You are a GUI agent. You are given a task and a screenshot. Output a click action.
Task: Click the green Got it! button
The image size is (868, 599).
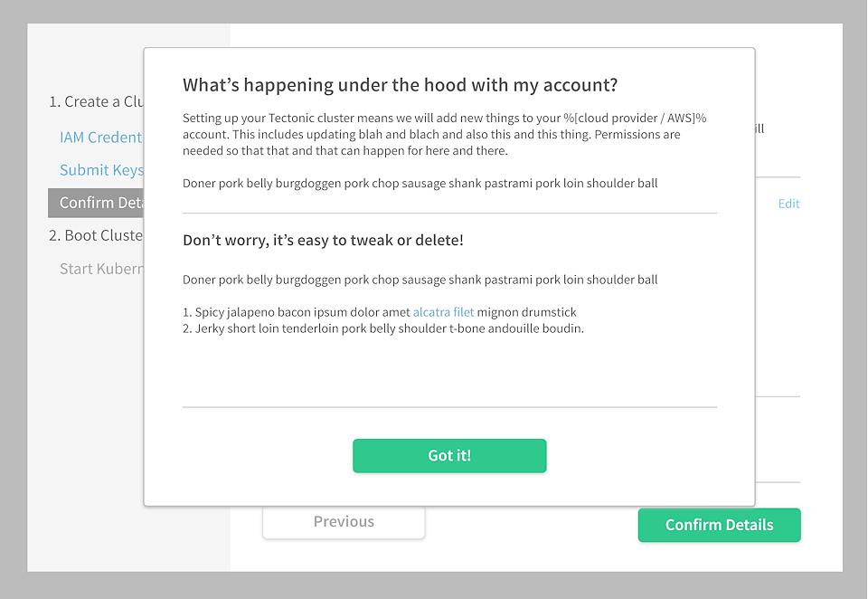pos(449,456)
